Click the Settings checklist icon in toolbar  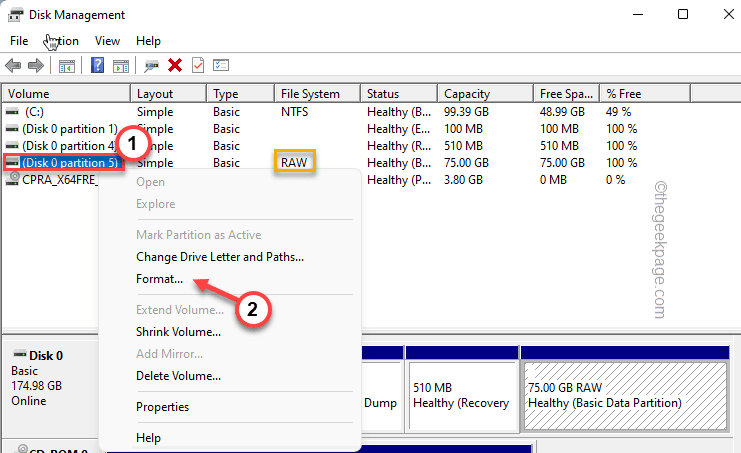coord(221,66)
